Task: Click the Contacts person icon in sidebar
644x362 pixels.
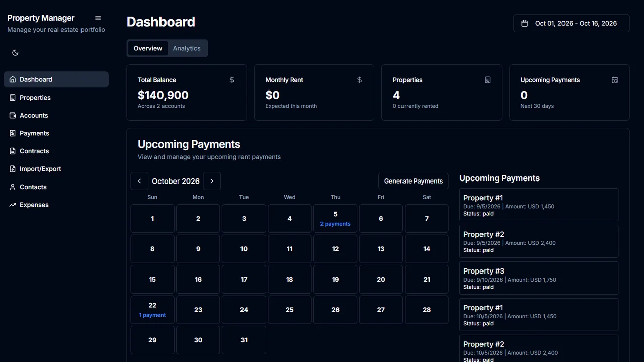Action: click(x=13, y=187)
